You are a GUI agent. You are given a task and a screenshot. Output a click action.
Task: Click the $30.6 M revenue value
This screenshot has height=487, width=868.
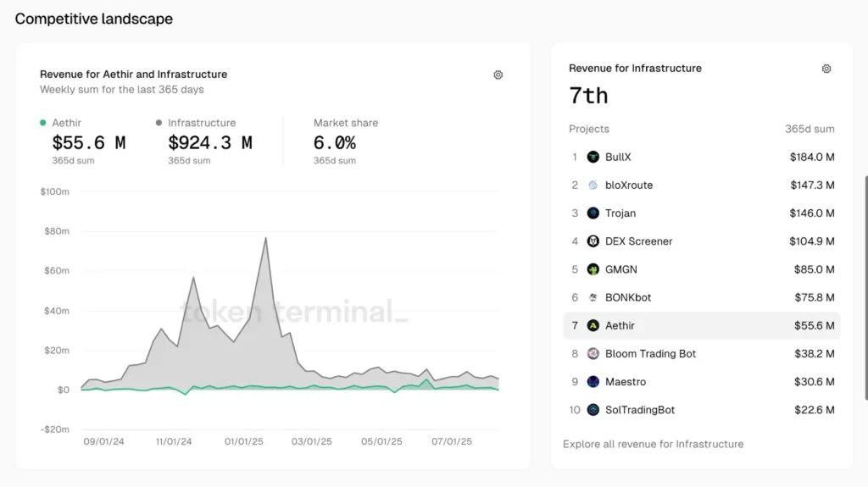pos(815,382)
